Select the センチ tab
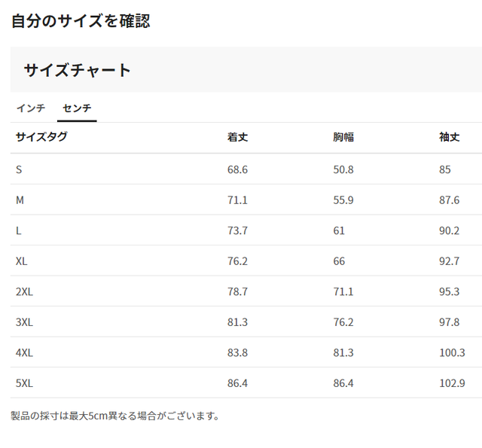Viewport: 482px width, 448px height. [77, 108]
